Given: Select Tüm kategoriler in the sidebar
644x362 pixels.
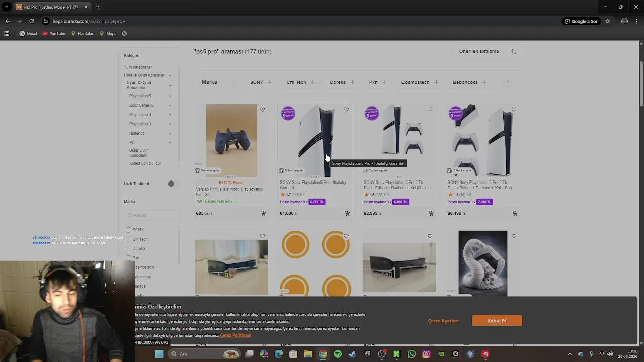Looking at the screenshot, I should 138,67.
